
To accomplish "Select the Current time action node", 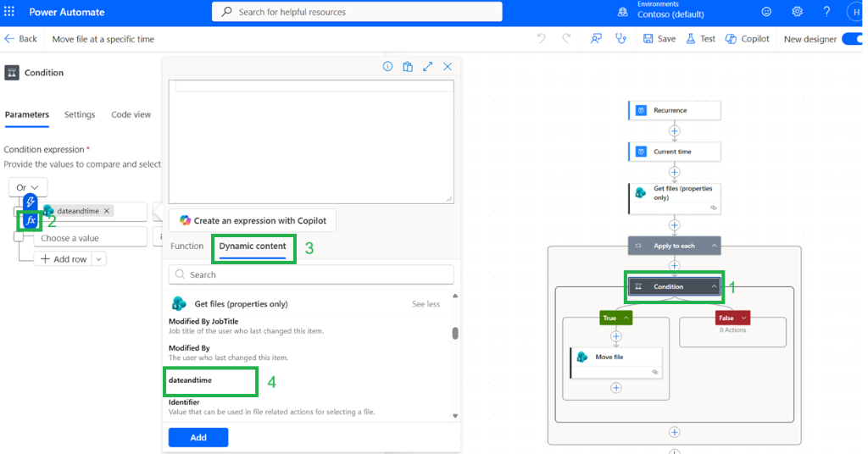I will [674, 152].
